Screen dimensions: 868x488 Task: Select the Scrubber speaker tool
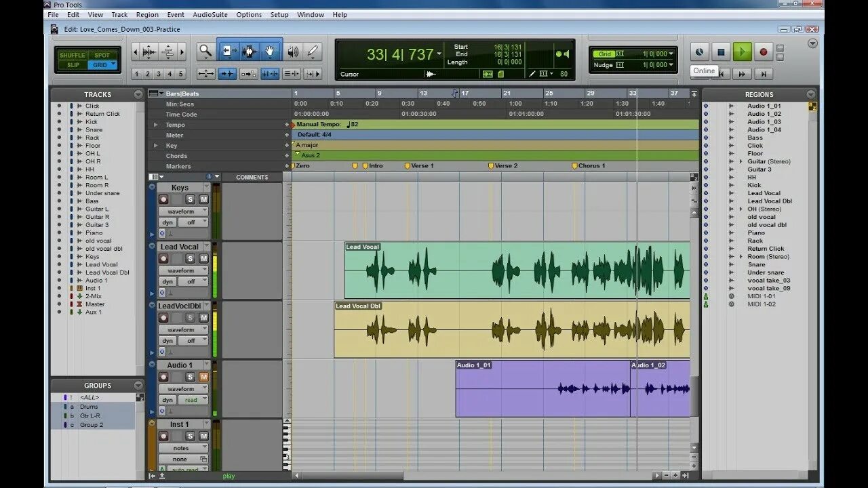[x=293, y=51]
